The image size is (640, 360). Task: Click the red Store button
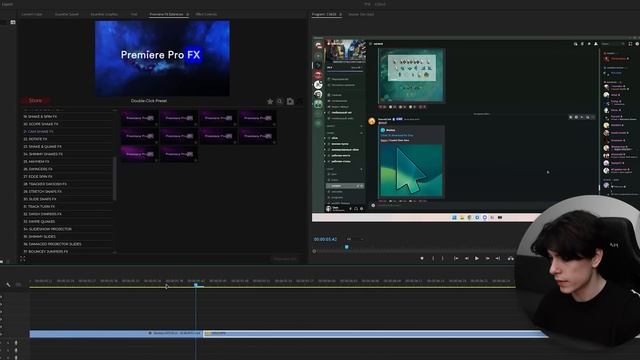coord(35,100)
